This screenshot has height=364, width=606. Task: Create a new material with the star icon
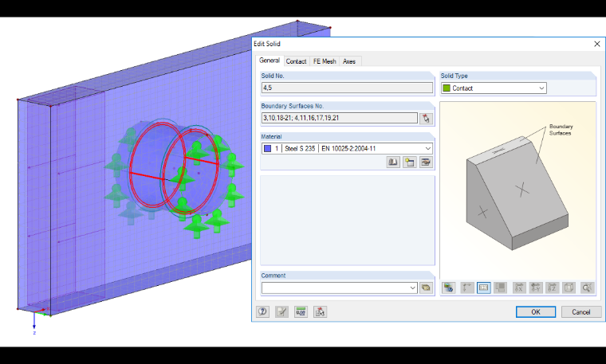point(409,162)
